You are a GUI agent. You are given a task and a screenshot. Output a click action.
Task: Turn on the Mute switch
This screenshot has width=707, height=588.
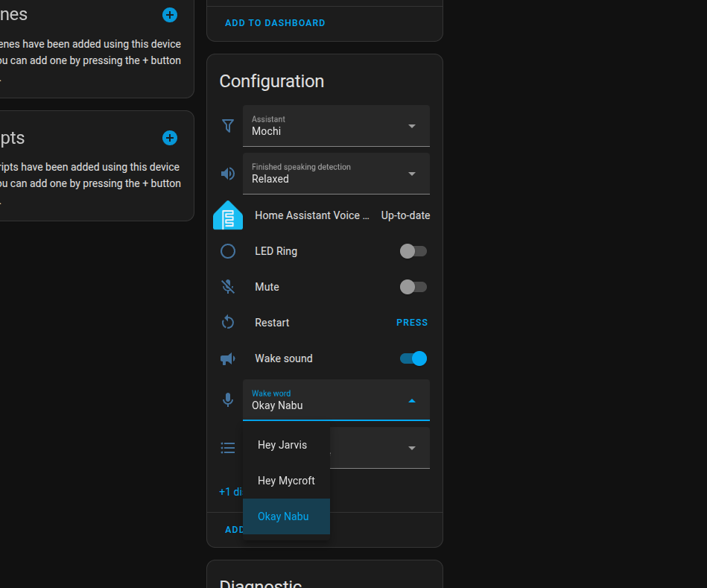[413, 287]
